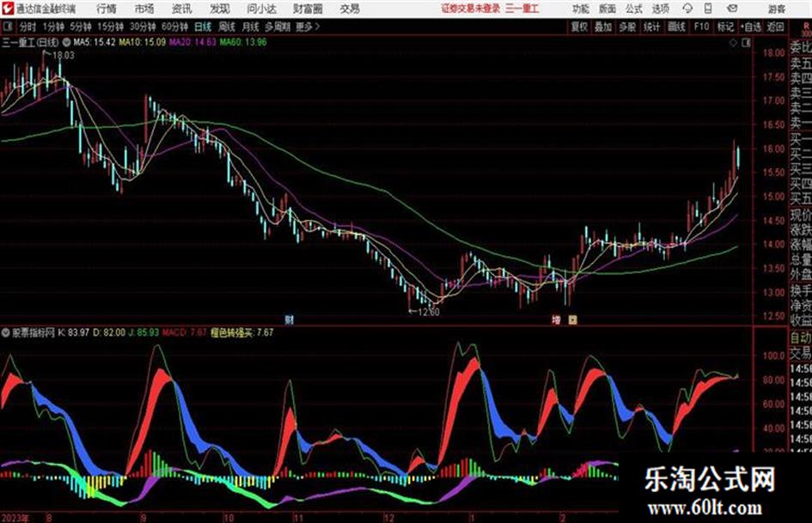Open the mobile phone icon in title bar
The width and height of the screenshot is (812, 523).
[x=708, y=9]
